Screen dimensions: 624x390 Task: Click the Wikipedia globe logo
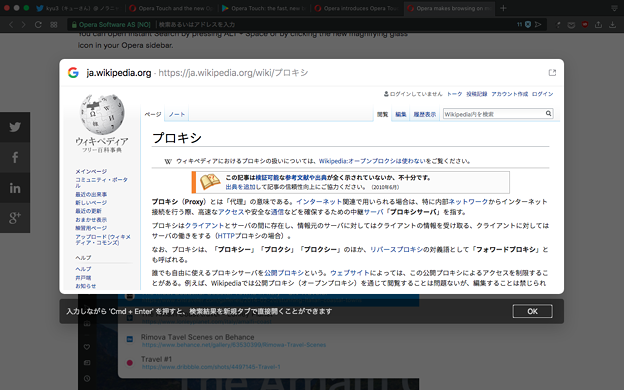102,115
